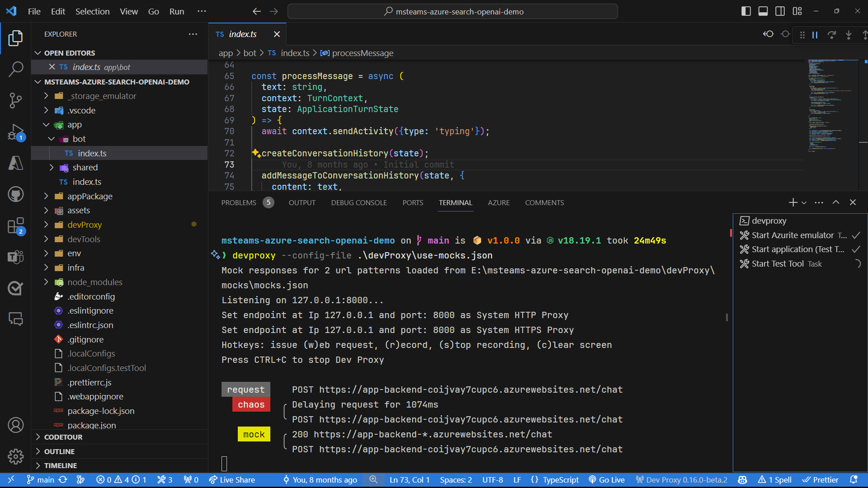
Task: Toggle the primary side bar
Action: (746, 11)
